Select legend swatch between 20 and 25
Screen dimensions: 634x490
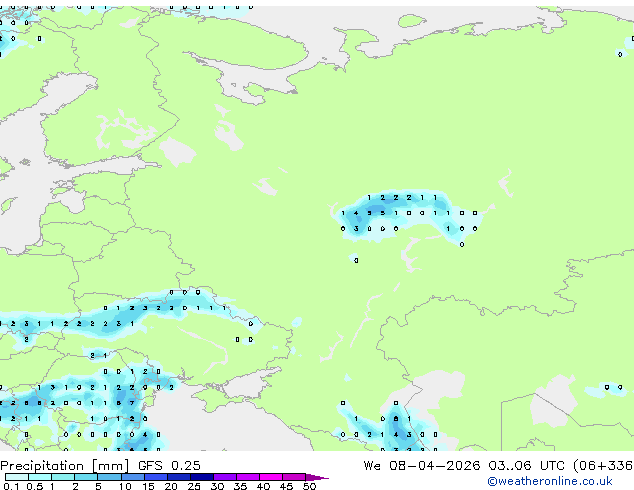178,477
